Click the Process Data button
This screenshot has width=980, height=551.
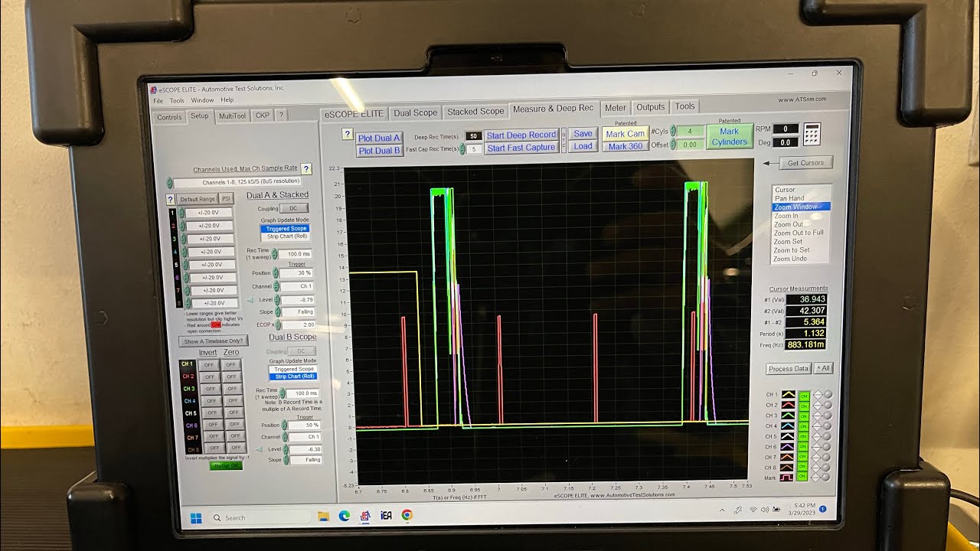[789, 369]
